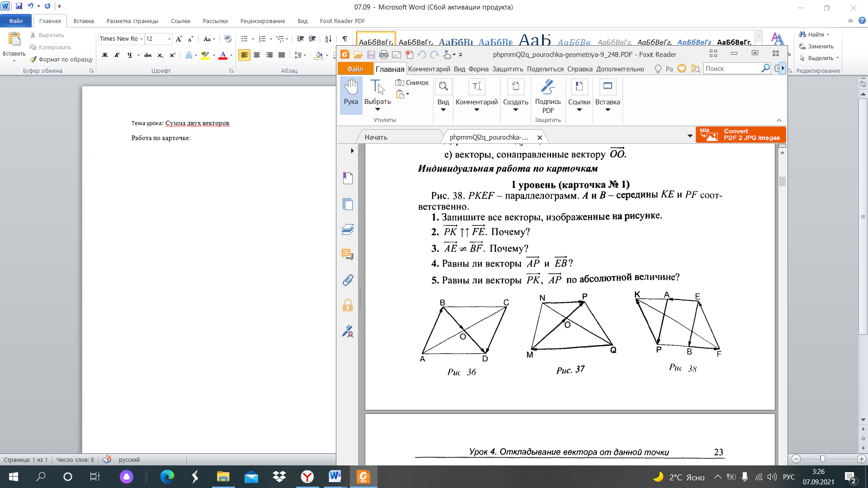Toggle superscript in Word
The image size is (868, 488).
coord(172,55)
